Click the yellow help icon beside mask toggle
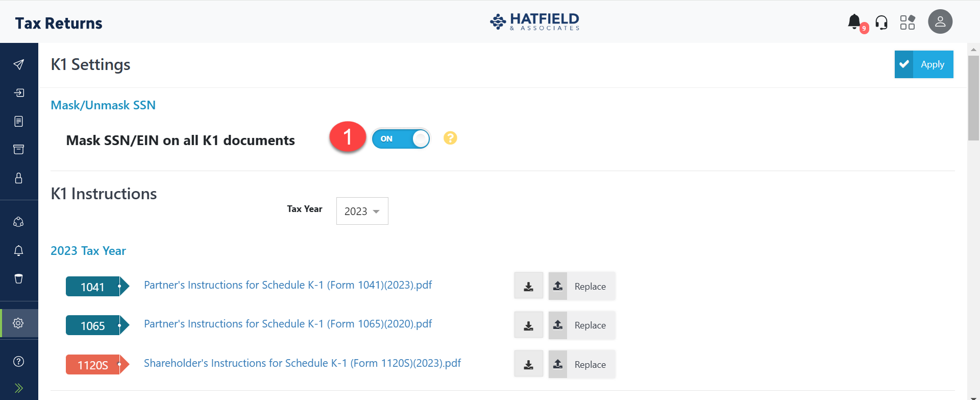Viewport: 980px width, 400px height. coord(450,138)
